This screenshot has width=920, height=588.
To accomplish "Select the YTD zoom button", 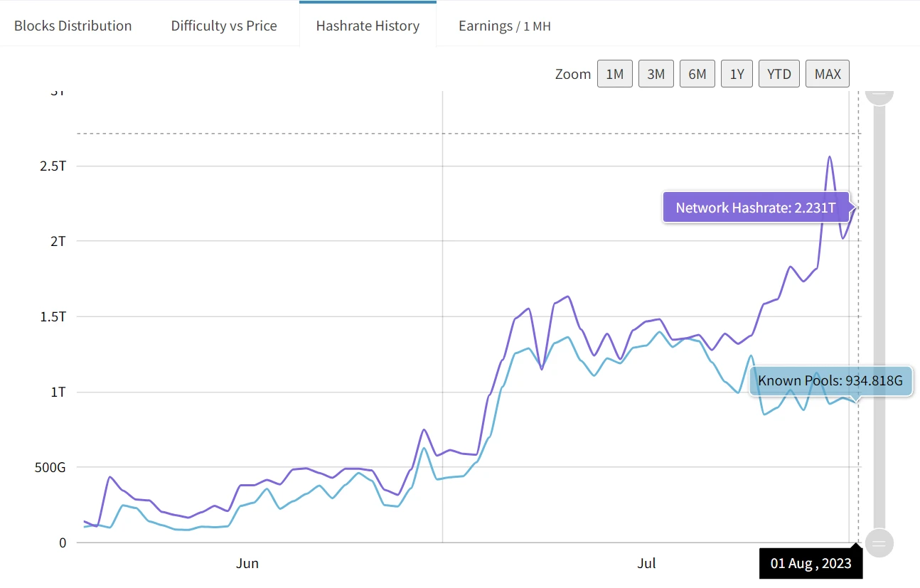I will [x=779, y=74].
